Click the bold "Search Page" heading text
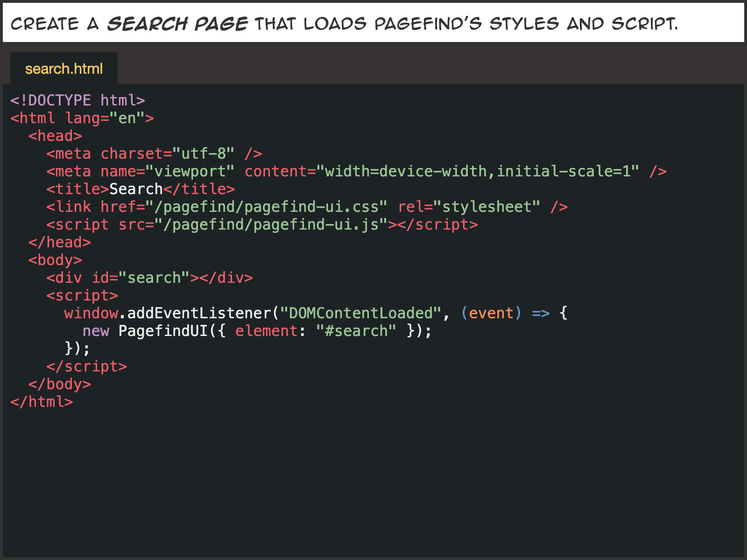This screenshot has height=560, width=747. click(177, 23)
